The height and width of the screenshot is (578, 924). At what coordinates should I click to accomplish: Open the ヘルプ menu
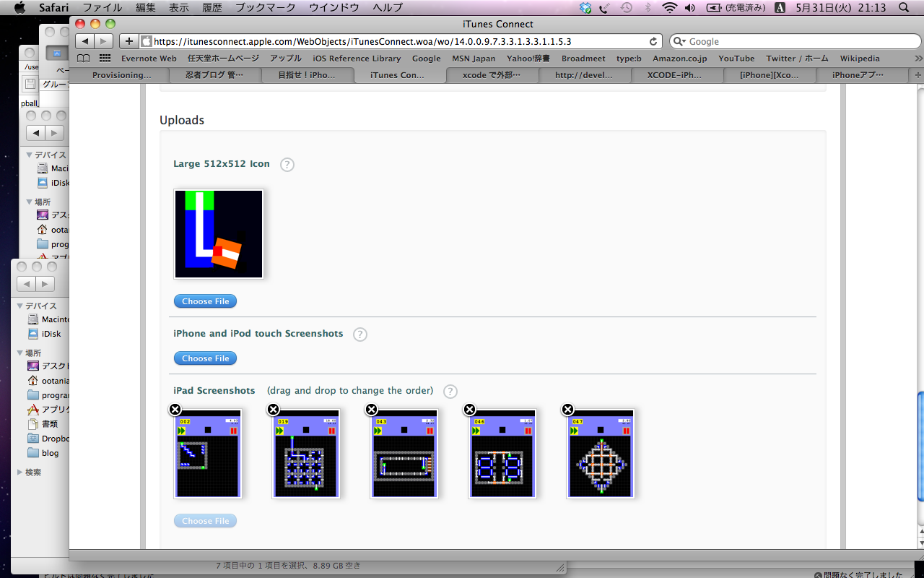pyautogui.click(x=388, y=8)
